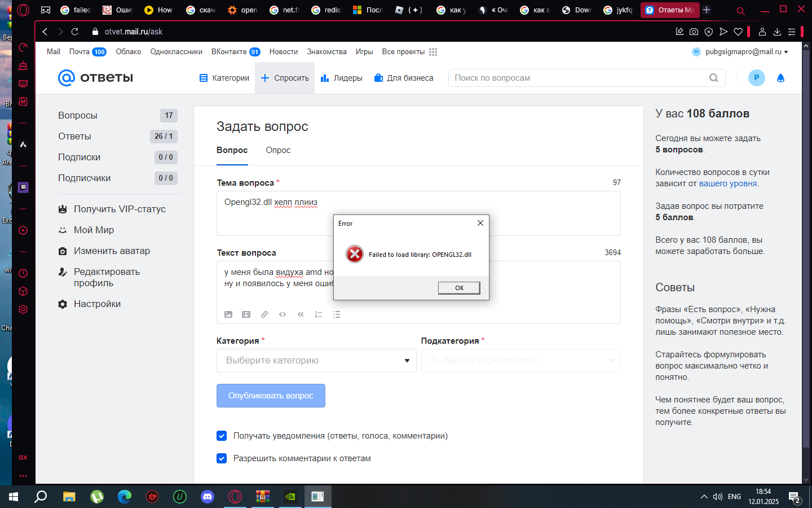Image resolution: width=812 pixels, height=508 pixels.
Task: Insert code brackets icon in editor
Action: (283, 314)
